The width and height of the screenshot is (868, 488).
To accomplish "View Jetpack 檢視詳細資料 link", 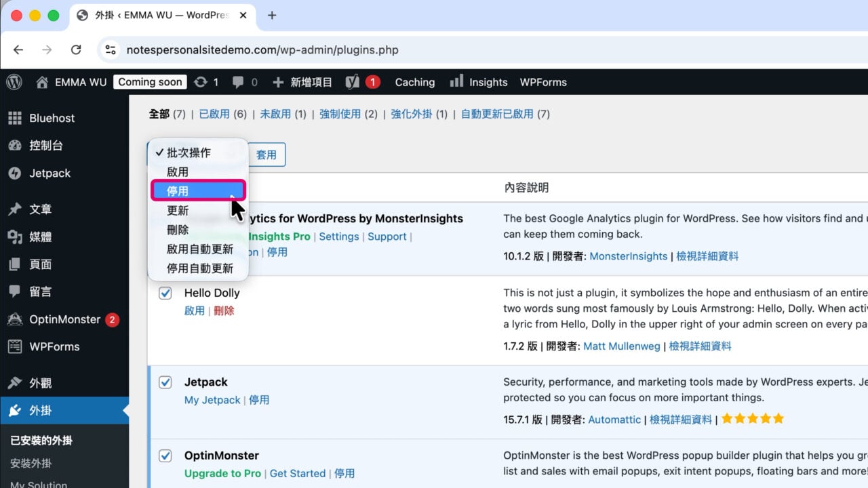I will coord(681,420).
